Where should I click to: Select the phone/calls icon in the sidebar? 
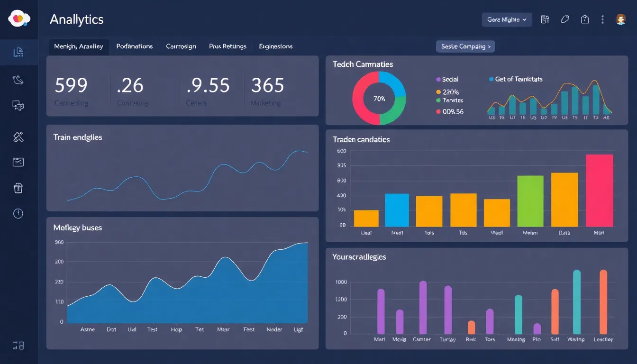[x=18, y=80]
